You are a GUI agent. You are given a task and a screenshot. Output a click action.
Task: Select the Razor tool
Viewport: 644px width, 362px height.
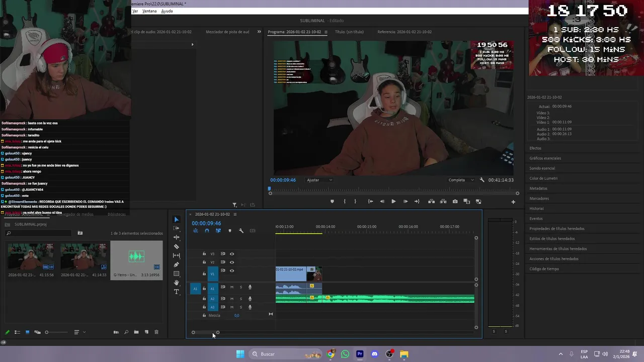coord(176,246)
